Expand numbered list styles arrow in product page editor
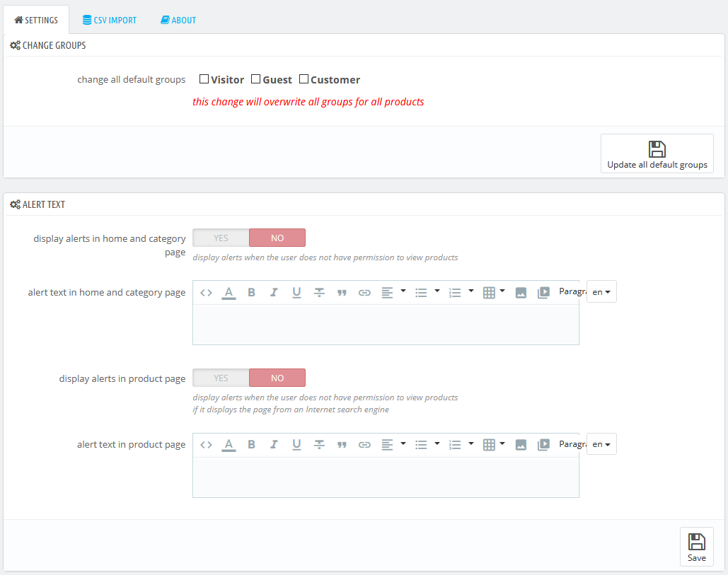Image resolution: width=728 pixels, height=575 pixels. (x=470, y=443)
